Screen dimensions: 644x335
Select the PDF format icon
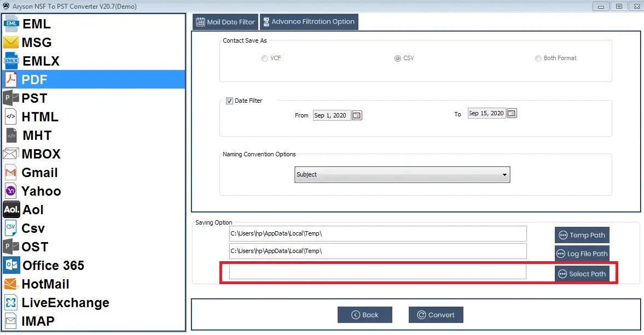pyautogui.click(x=11, y=79)
